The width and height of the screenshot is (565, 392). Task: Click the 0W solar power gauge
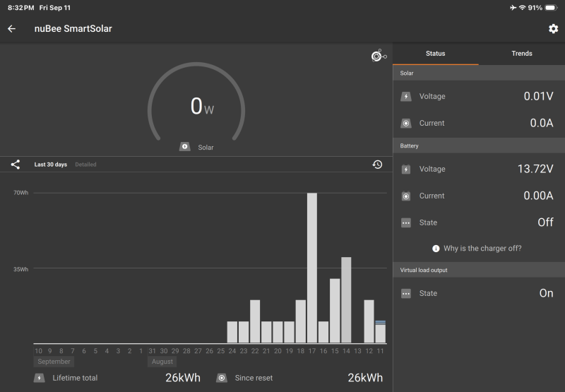[x=196, y=102]
